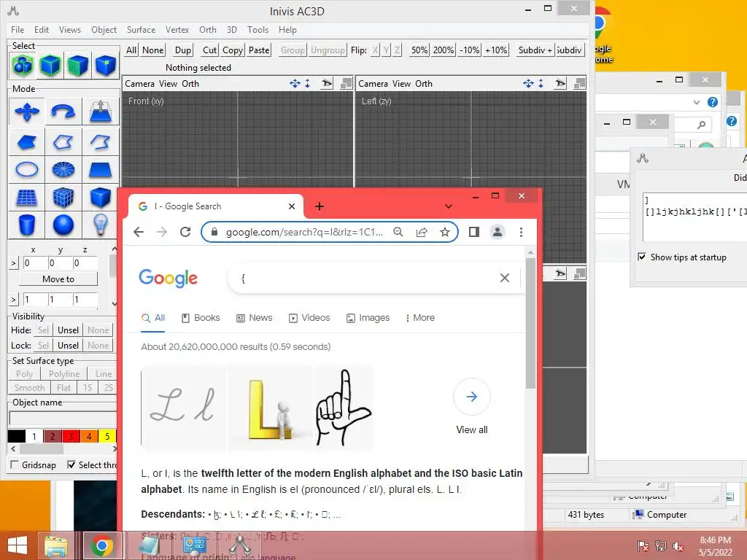Open the Tools menu
This screenshot has height=560, width=747.
click(258, 29)
